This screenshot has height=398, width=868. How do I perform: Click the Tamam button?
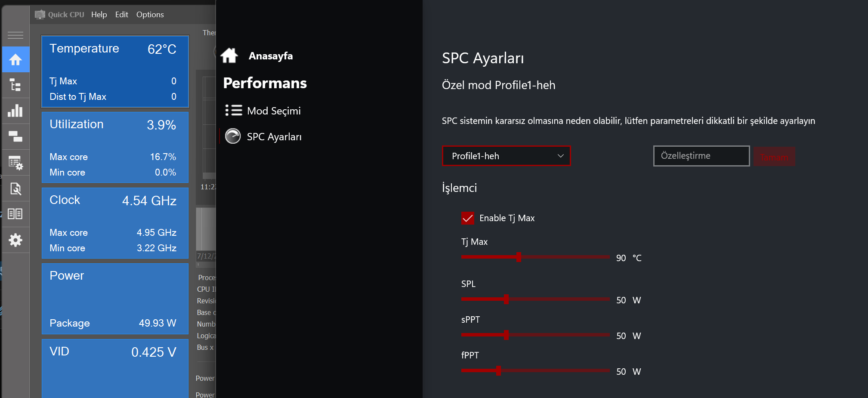(774, 157)
